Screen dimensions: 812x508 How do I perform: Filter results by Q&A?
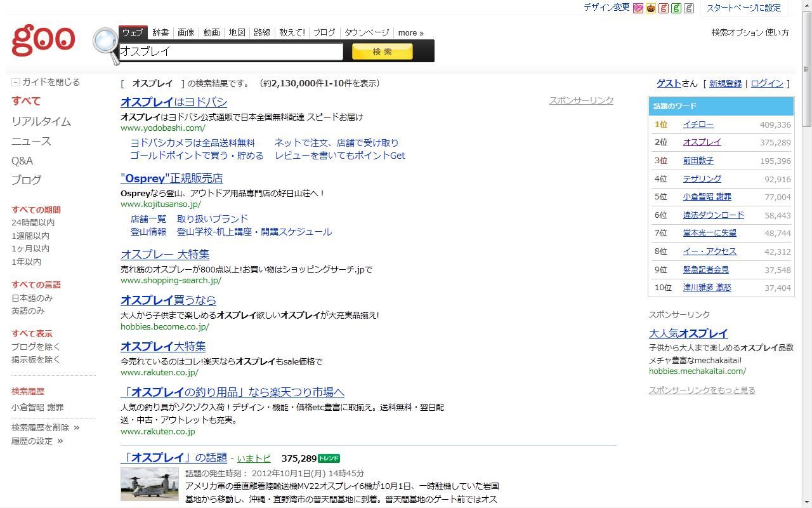[x=22, y=161]
